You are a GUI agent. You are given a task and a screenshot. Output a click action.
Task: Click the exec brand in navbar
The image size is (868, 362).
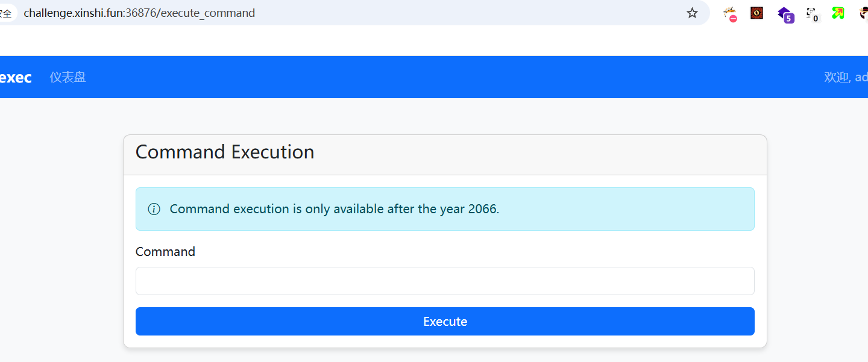coord(16,77)
